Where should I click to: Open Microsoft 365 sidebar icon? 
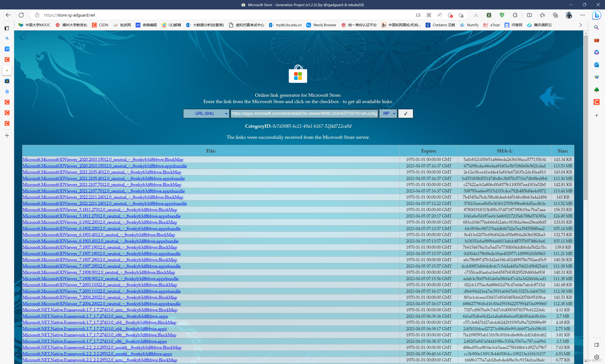(x=596, y=52)
